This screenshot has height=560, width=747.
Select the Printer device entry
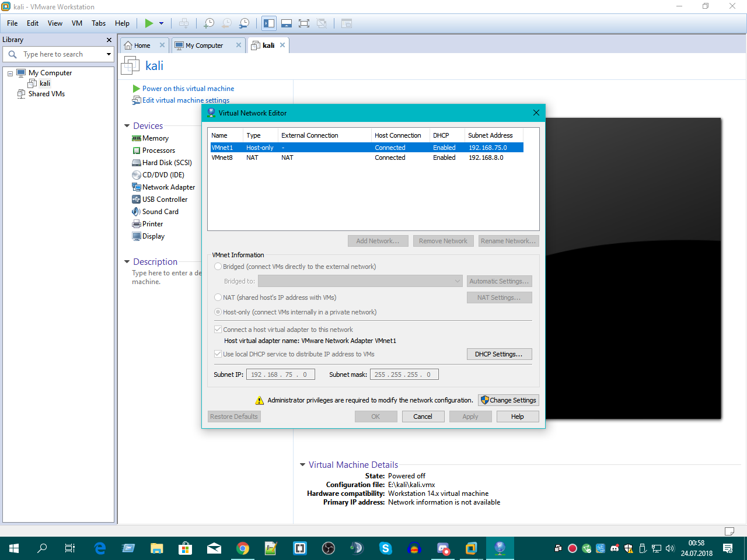pyautogui.click(x=148, y=224)
